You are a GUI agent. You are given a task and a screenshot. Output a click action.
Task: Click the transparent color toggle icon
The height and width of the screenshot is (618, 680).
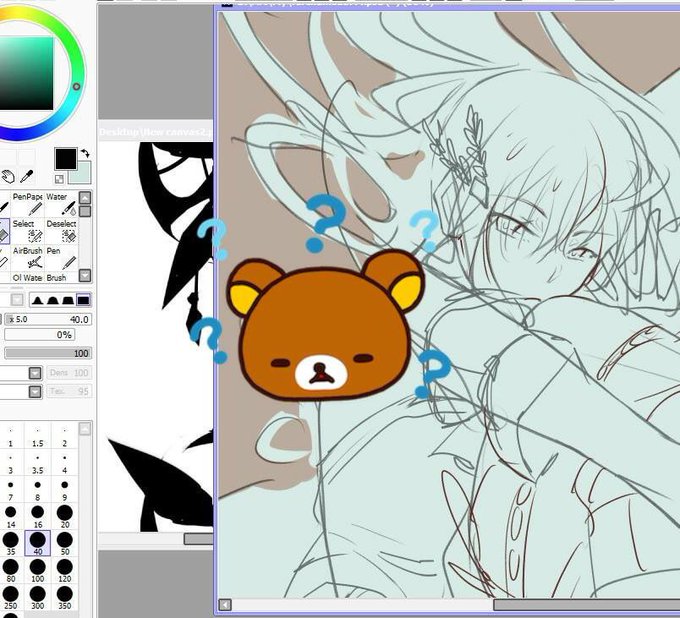(59, 179)
